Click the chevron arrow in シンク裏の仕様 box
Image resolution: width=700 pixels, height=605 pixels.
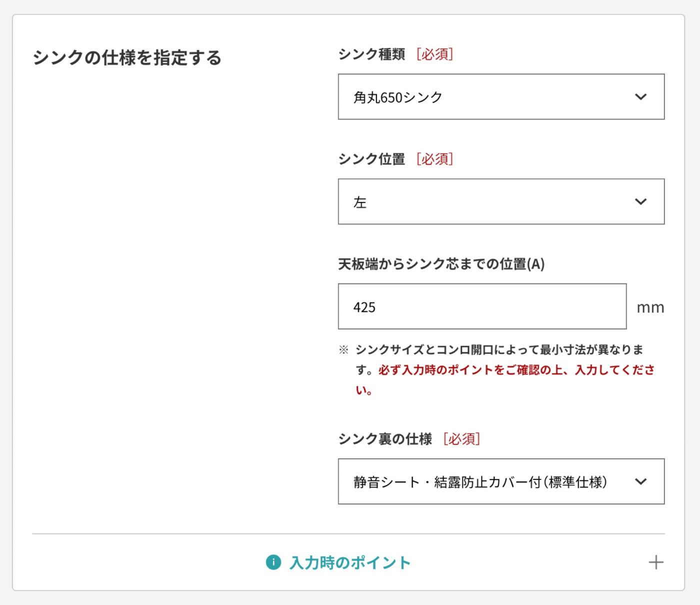coord(640,482)
